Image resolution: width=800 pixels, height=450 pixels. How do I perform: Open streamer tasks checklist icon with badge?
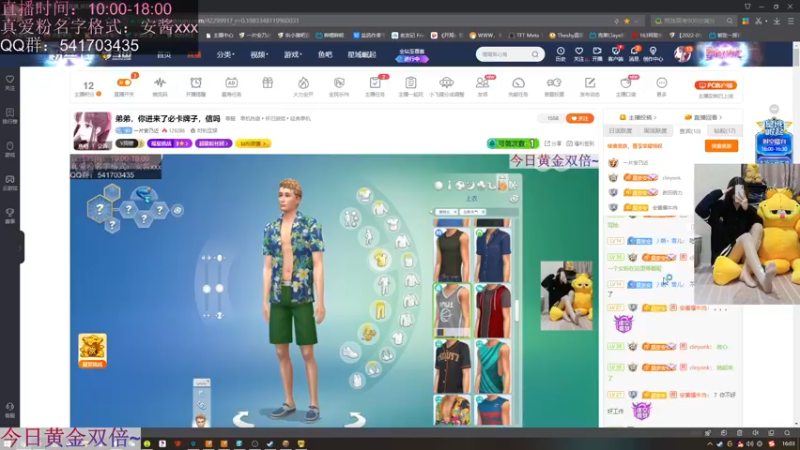point(375,83)
